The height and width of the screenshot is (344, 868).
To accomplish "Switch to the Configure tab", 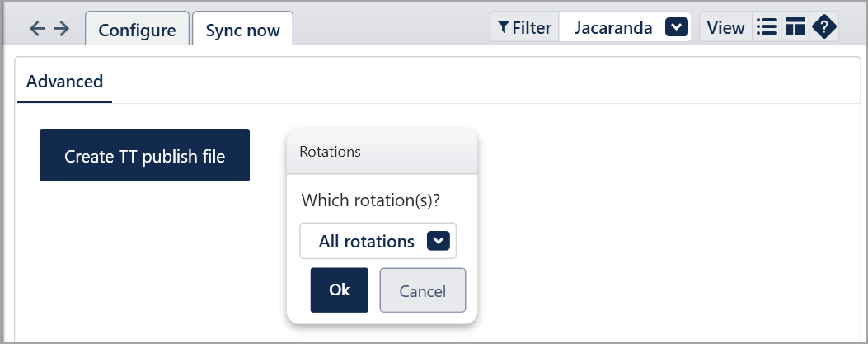I will coord(138,29).
